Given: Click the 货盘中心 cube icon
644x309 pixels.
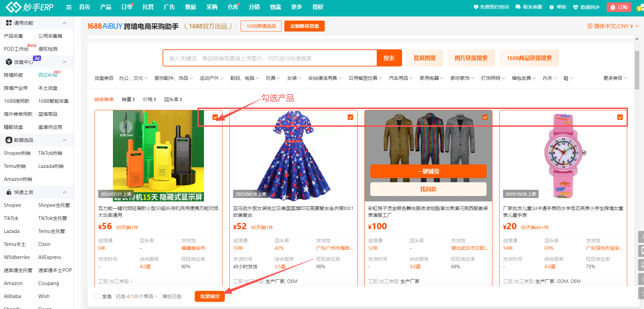Looking at the screenshot, I should [8, 62].
